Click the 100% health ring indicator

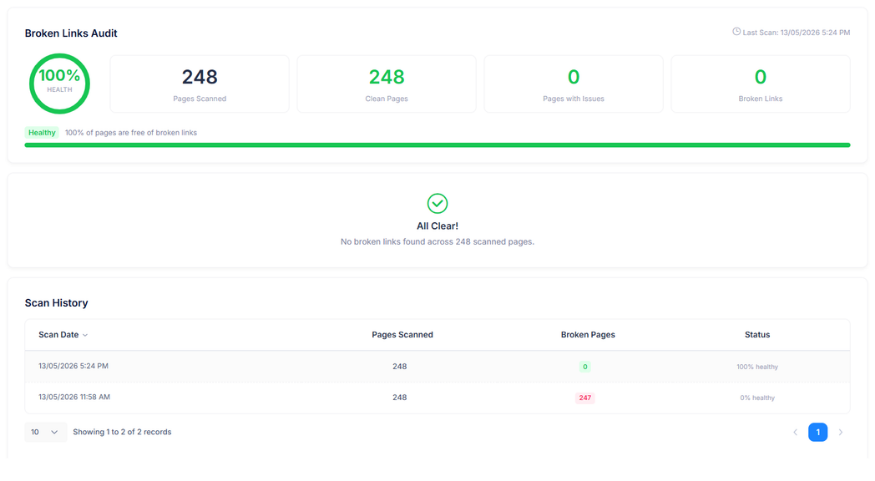tap(59, 84)
